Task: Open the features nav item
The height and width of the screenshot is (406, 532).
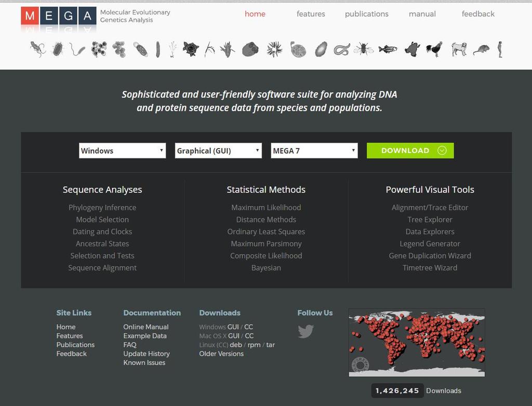Action: 311,14
